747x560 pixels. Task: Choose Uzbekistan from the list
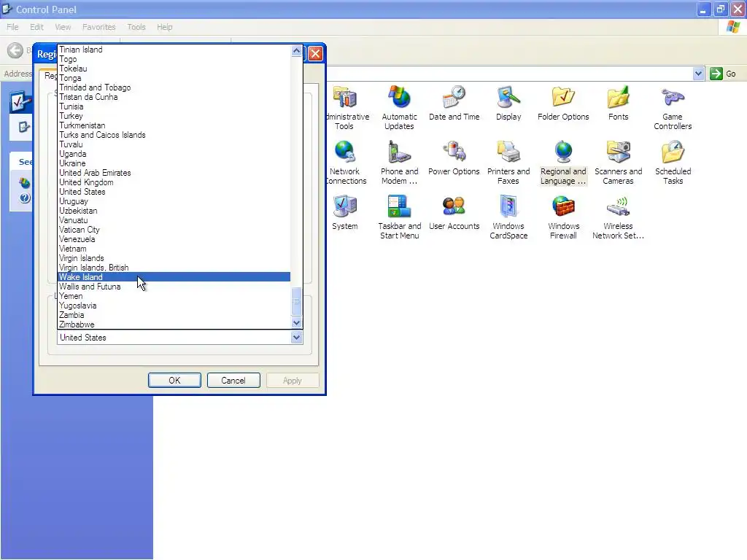click(174, 211)
